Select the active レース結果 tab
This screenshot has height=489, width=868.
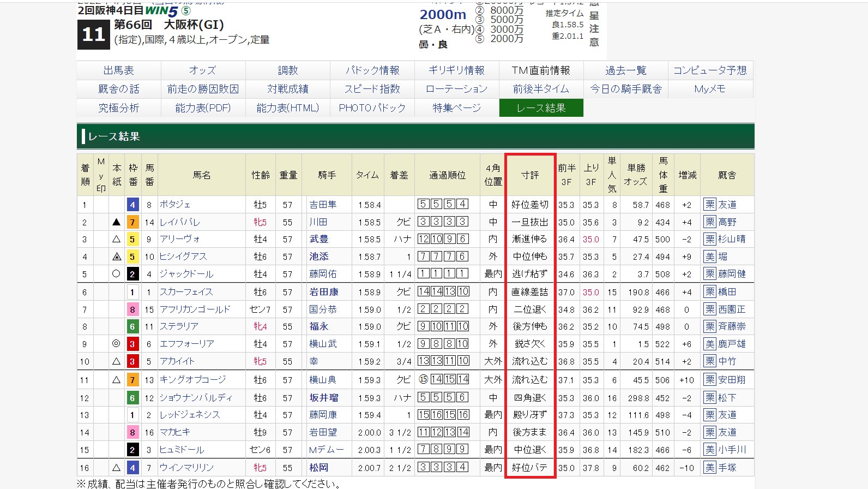541,108
